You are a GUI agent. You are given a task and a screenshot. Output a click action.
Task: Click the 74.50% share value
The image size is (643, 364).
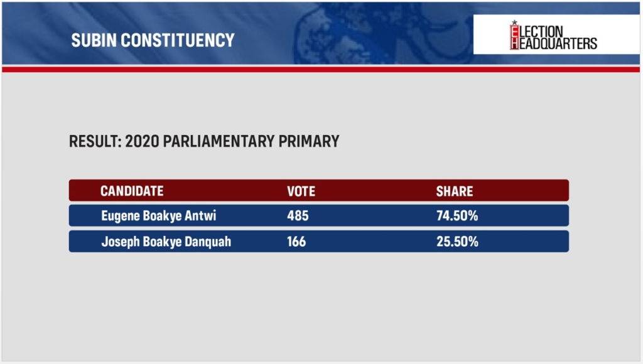click(457, 216)
